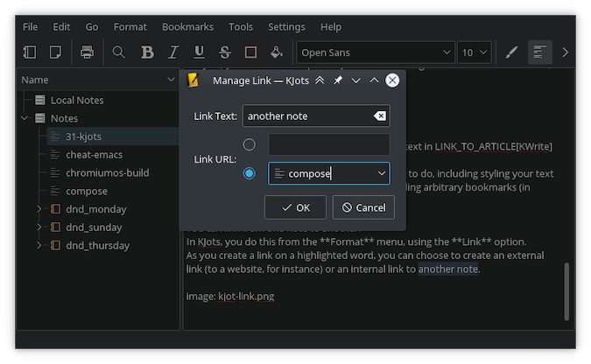Click the brush painter icon in toolbar
The height and width of the screenshot is (364, 591).
pyautogui.click(x=511, y=52)
